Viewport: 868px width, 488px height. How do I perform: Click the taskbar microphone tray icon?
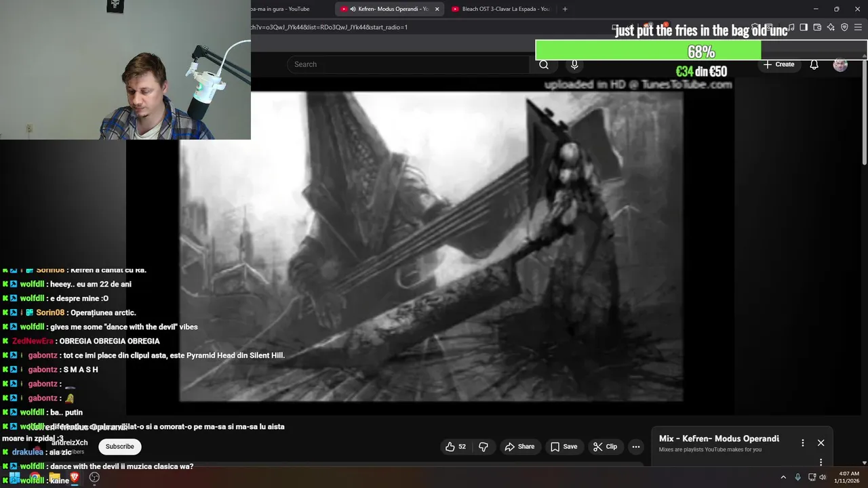(798, 477)
